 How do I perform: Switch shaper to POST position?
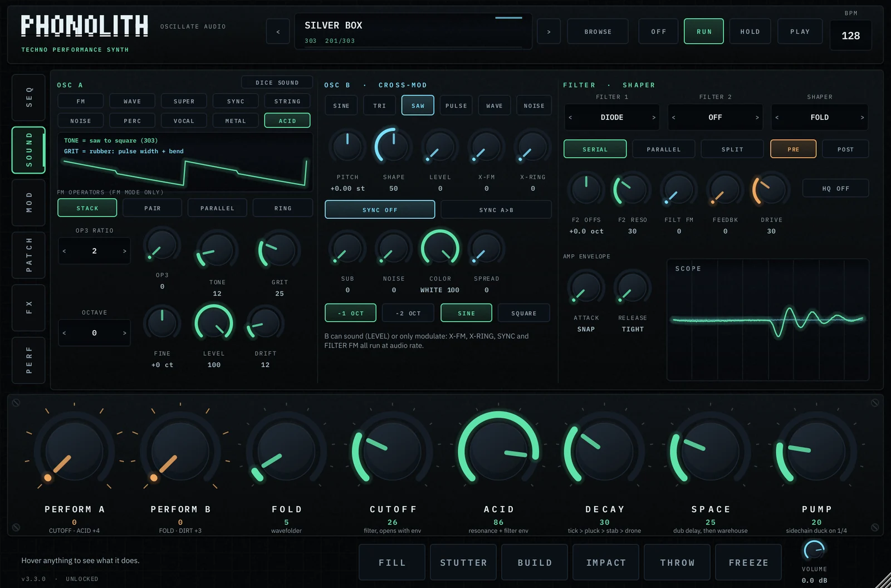coord(845,149)
